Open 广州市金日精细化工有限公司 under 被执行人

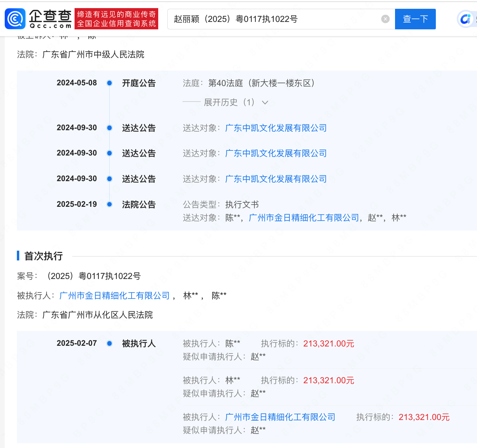click(114, 296)
